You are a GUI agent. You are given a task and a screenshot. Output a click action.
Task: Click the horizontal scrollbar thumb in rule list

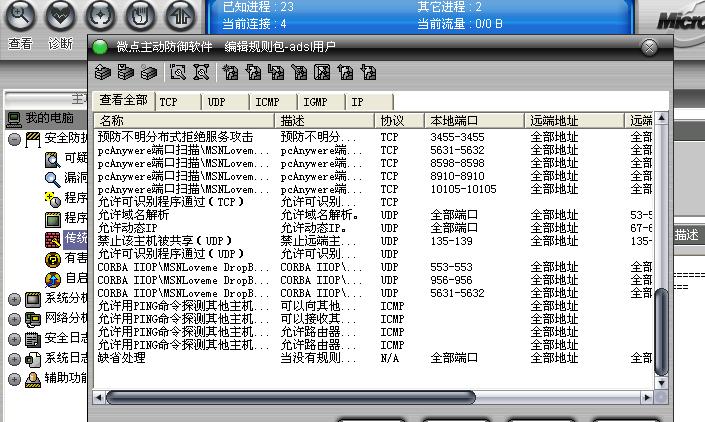click(x=291, y=397)
